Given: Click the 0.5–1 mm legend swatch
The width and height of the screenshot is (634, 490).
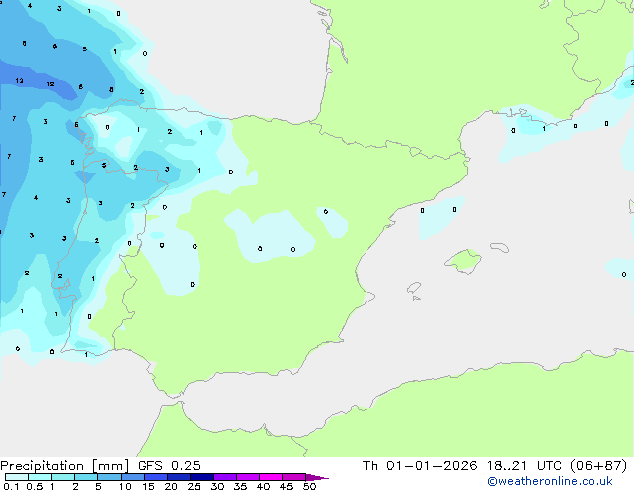Looking at the screenshot, I should pyautogui.click(x=40, y=477).
